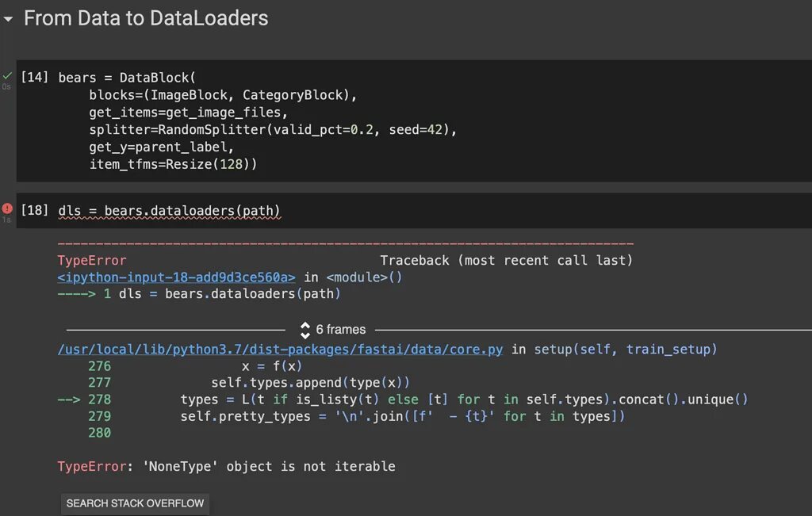The image size is (812, 516).
Task: Click traceback line 279 self.pretty_types
Action: (x=356, y=416)
